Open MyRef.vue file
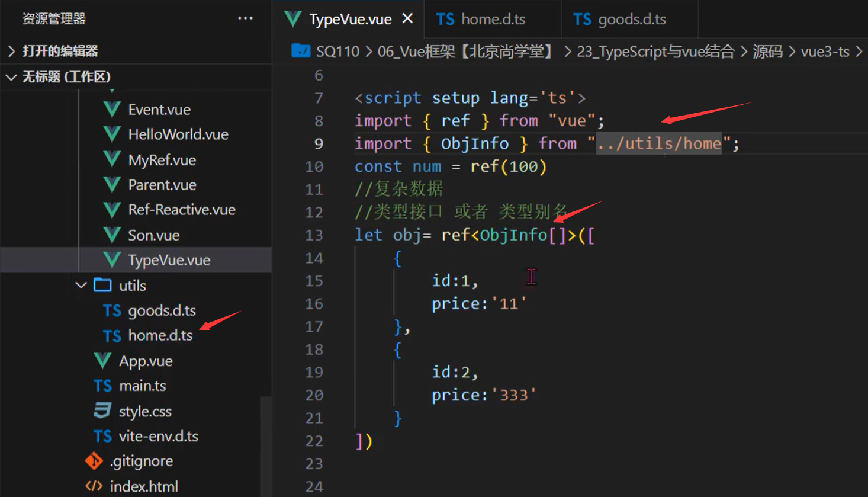The image size is (868, 497). pyautogui.click(x=162, y=160)
